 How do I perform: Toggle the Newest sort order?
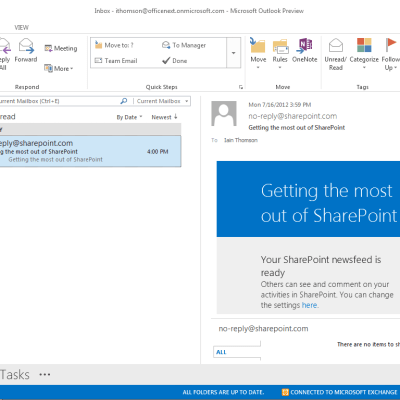point(165,117)
